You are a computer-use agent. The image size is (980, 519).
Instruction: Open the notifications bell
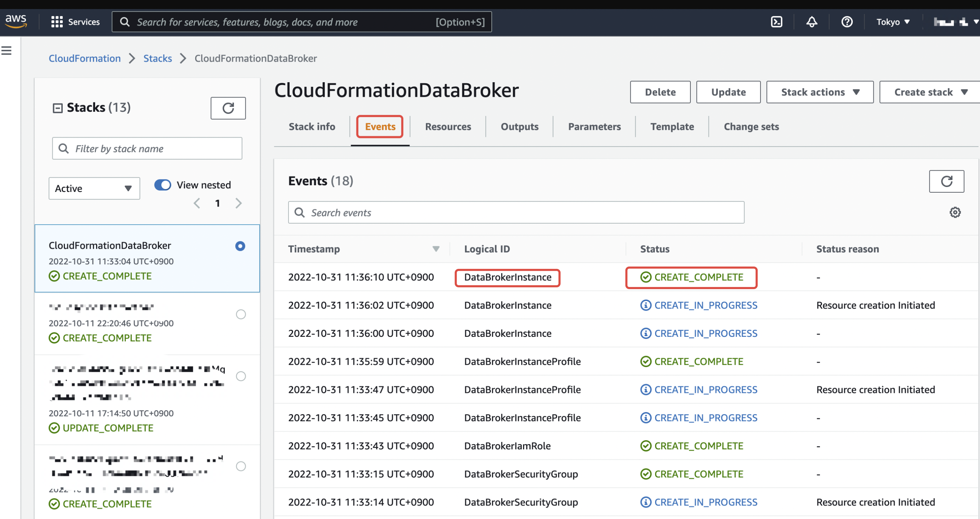pos(811,22)
